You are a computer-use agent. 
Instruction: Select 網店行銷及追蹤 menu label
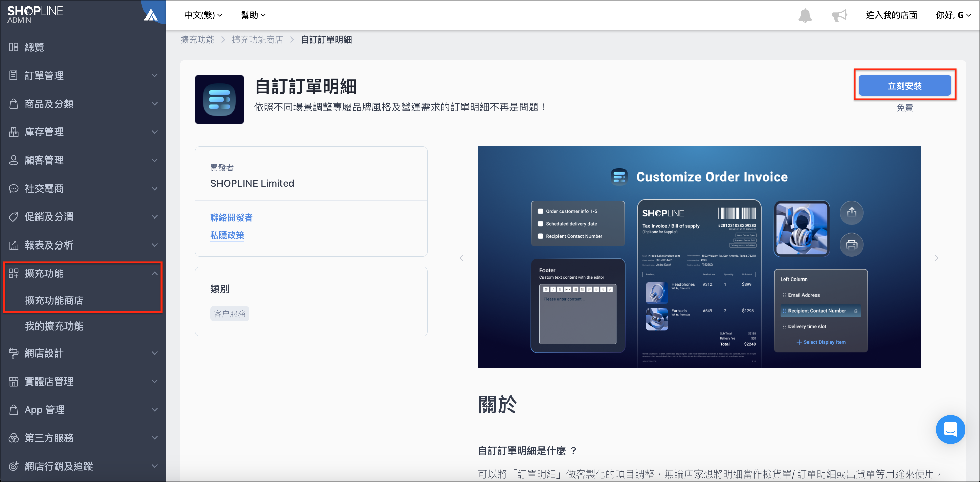59,466
